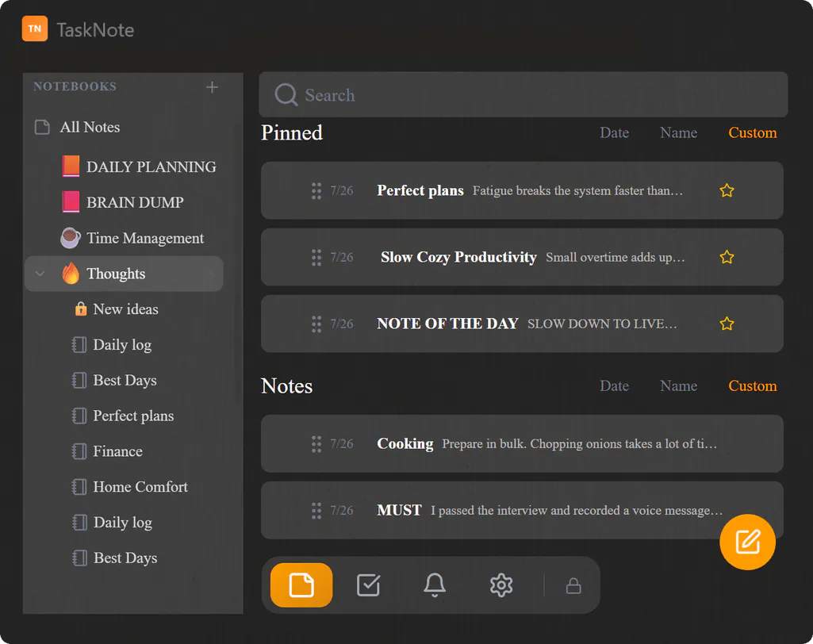Image resolution: width=813 pixels, height=644 pixels.
Task: Open the All Notes page icon
Action: (42, 127)
